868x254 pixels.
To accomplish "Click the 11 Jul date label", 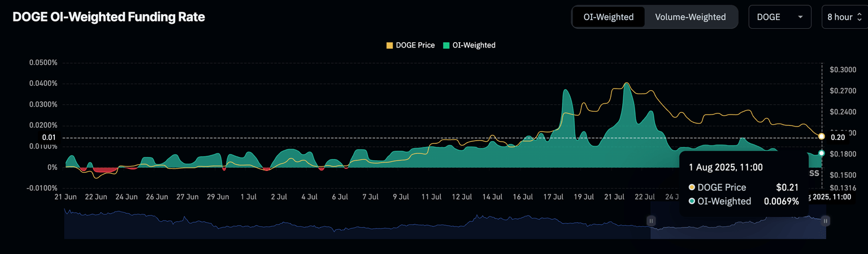I will 432,197.
